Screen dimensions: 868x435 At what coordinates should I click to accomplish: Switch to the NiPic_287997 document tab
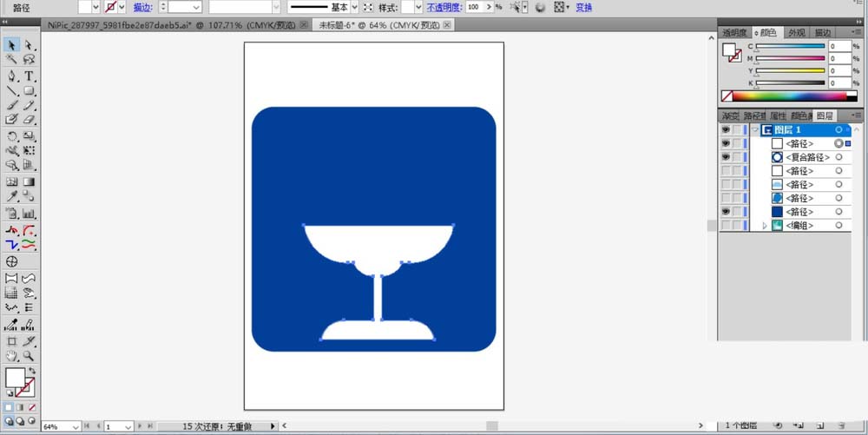[172, 25]
